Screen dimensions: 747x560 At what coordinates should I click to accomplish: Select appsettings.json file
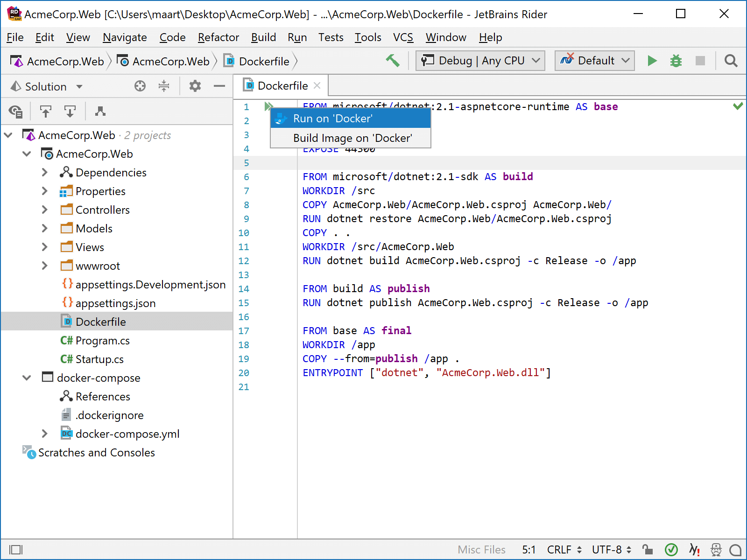108,303
